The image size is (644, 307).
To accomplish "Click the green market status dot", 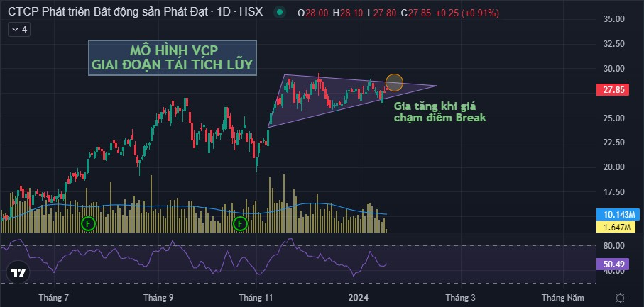I will pyautogui.click(x=280, y=12).
